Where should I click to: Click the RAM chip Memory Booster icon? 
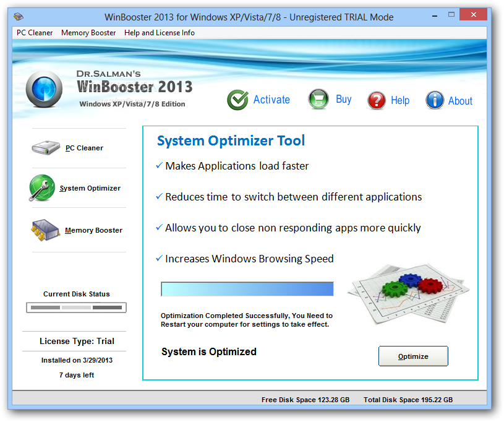tap(45, 230)
